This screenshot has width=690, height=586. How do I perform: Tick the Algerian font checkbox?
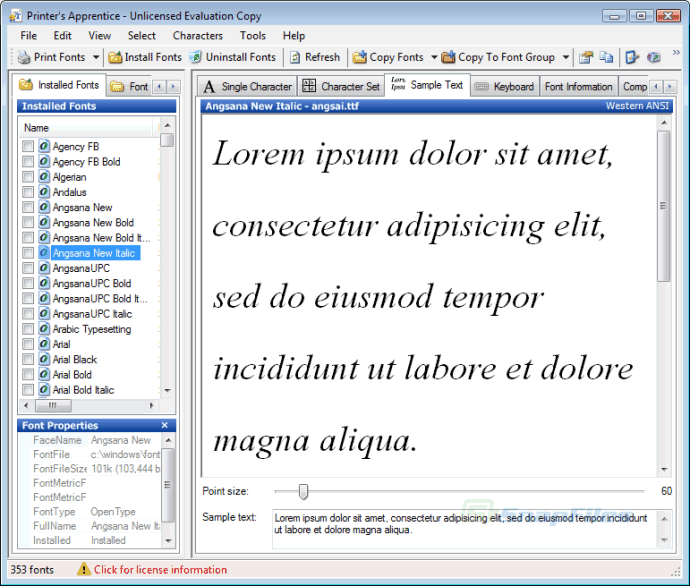[28, 177]
